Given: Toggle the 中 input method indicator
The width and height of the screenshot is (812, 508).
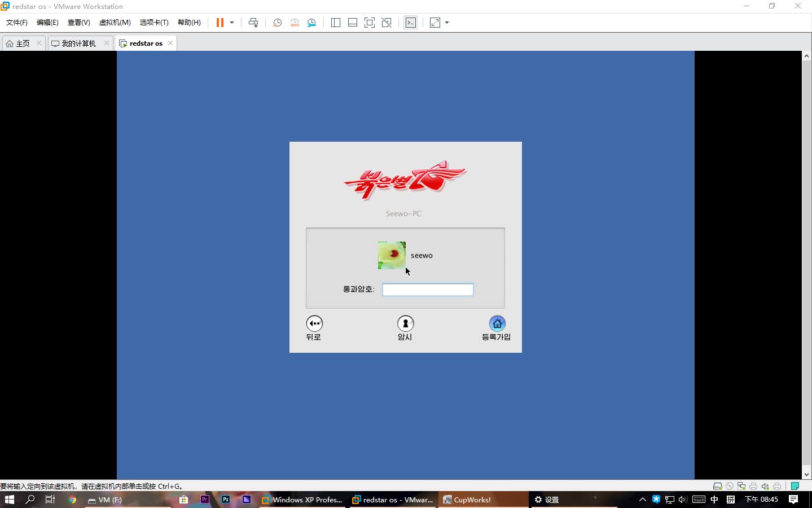Looking at the screenshot, I should (x=714, y=500).
